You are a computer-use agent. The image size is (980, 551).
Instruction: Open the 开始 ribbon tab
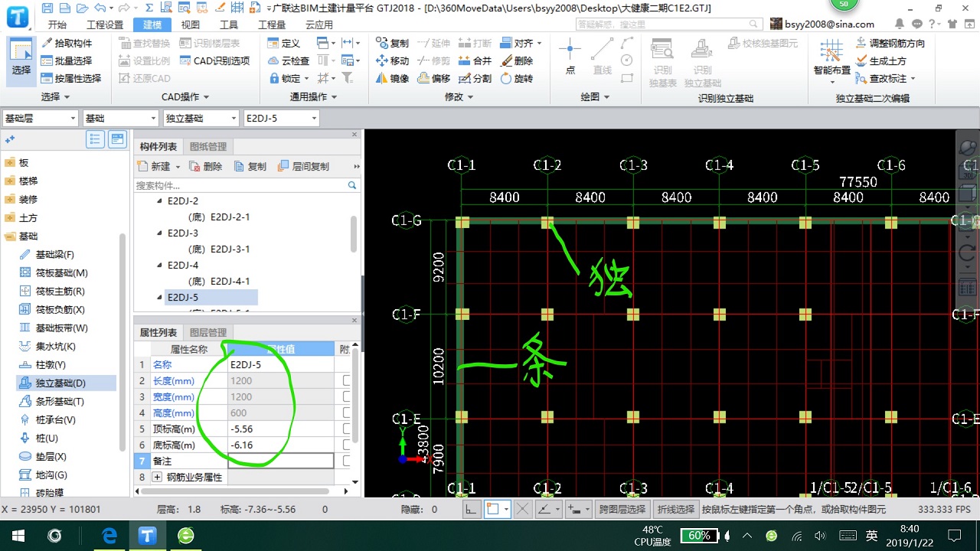[x=57, y=24]
